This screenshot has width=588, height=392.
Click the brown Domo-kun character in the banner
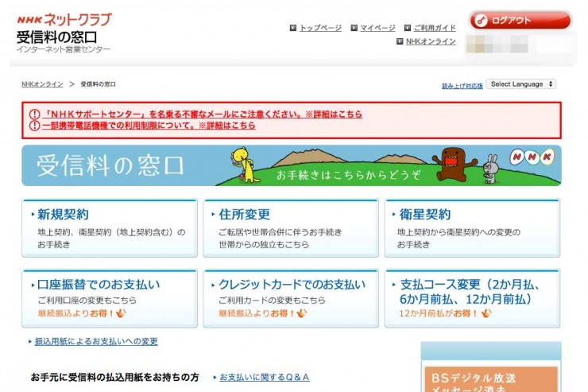coord(454,164)
